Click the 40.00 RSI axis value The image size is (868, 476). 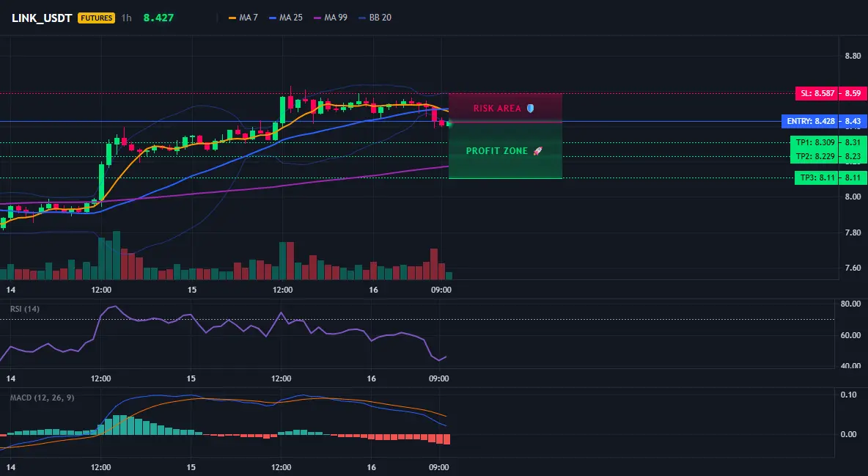[x=851, y=366]
